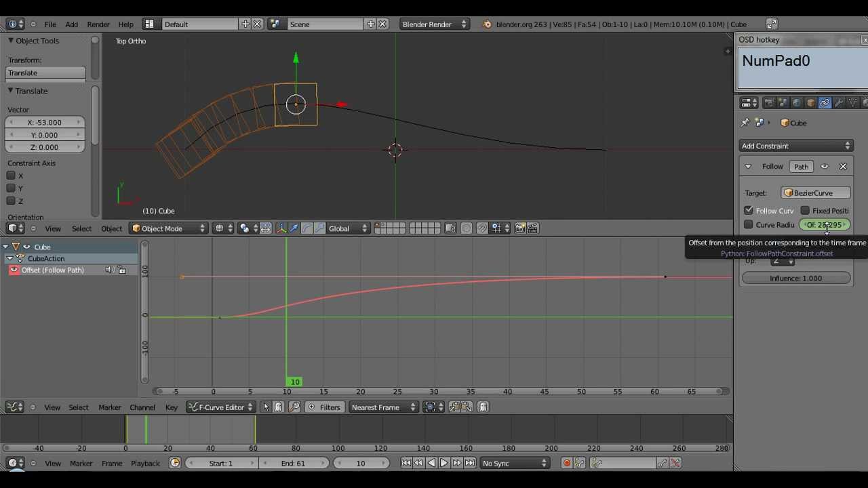Viewport: 868px width, 488px height.
Task: Uncheck the Follow Curve option
Action: pyautogui.click(x=749, y=211)
